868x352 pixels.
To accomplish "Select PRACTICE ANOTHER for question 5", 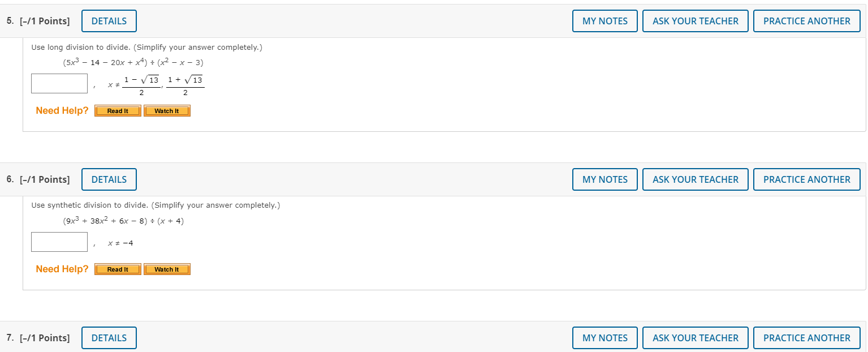I will [807, 21].
